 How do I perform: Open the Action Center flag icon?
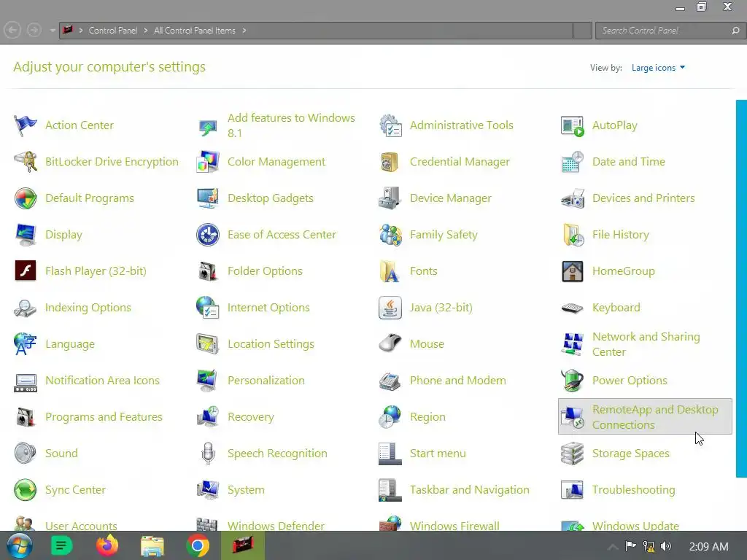(x=26, y=125)
